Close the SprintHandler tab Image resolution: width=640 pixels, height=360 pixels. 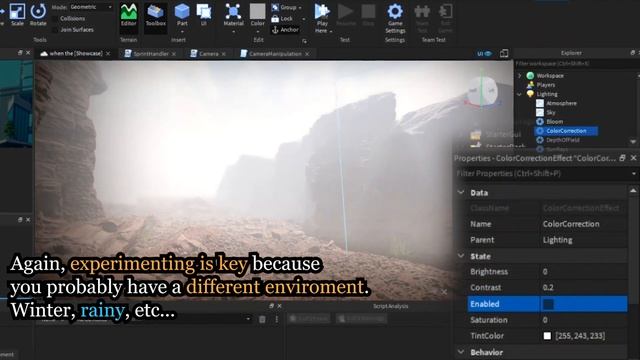tap(174, 54)
